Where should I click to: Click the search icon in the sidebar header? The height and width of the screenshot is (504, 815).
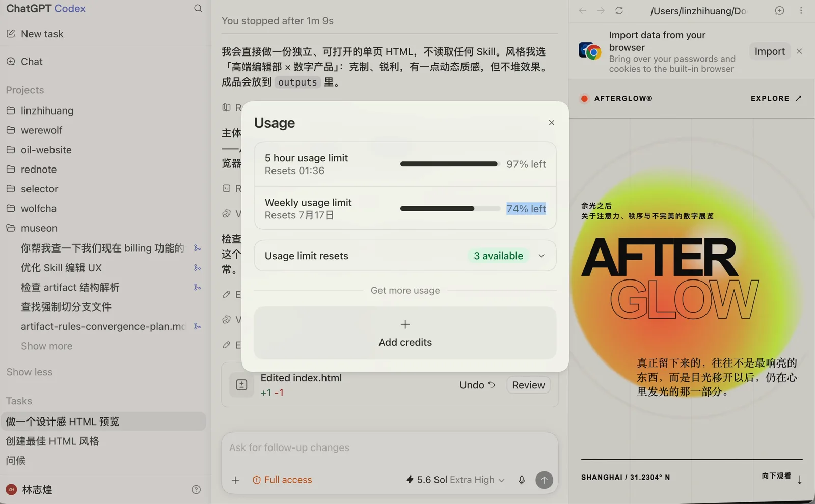click(x=198, y=8)
